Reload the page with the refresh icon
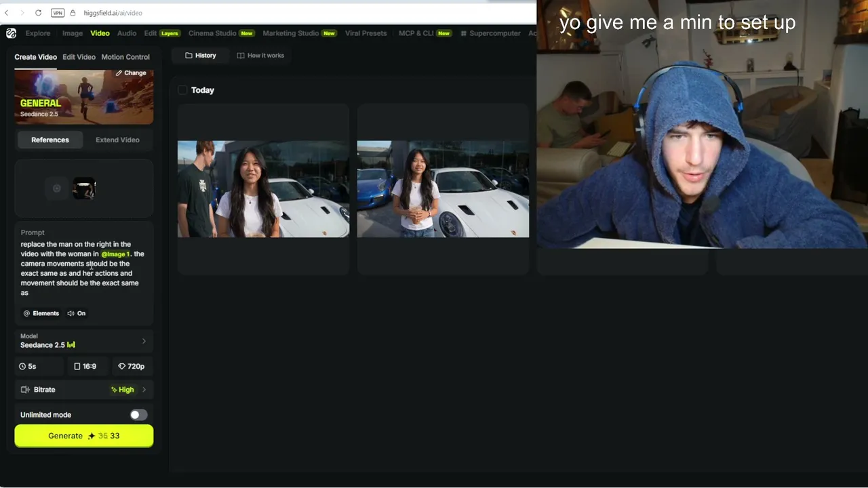This screenshot has height=488, width=868. pos(38,13)
